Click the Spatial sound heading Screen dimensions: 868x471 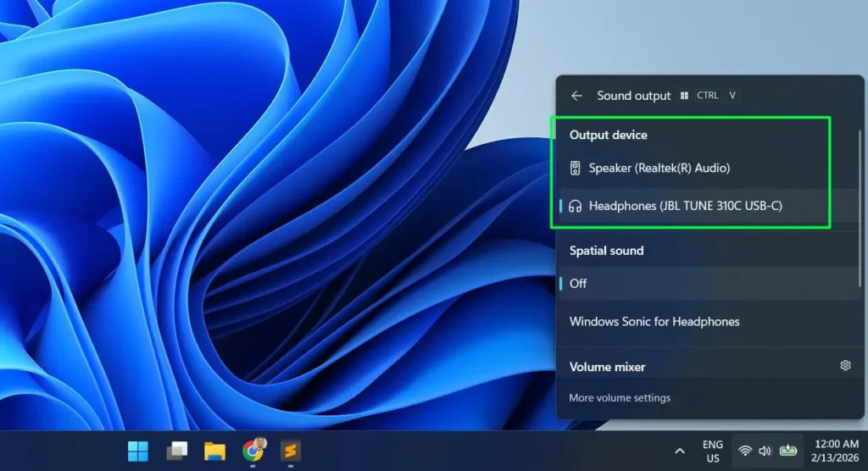pyautogui.click(x=606, y=251)
